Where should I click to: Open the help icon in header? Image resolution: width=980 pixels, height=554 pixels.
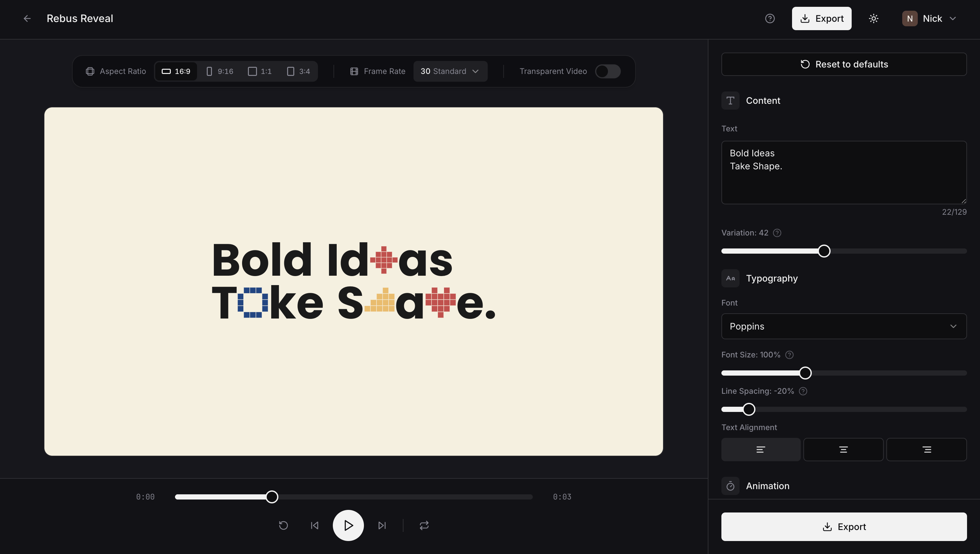click(770, 18)
